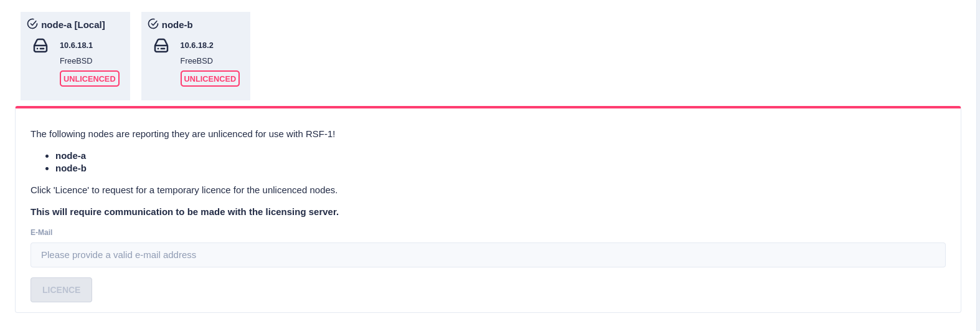Click the bold licensing server communication notice
The image size is (980, 331).
tap(184, 212)
